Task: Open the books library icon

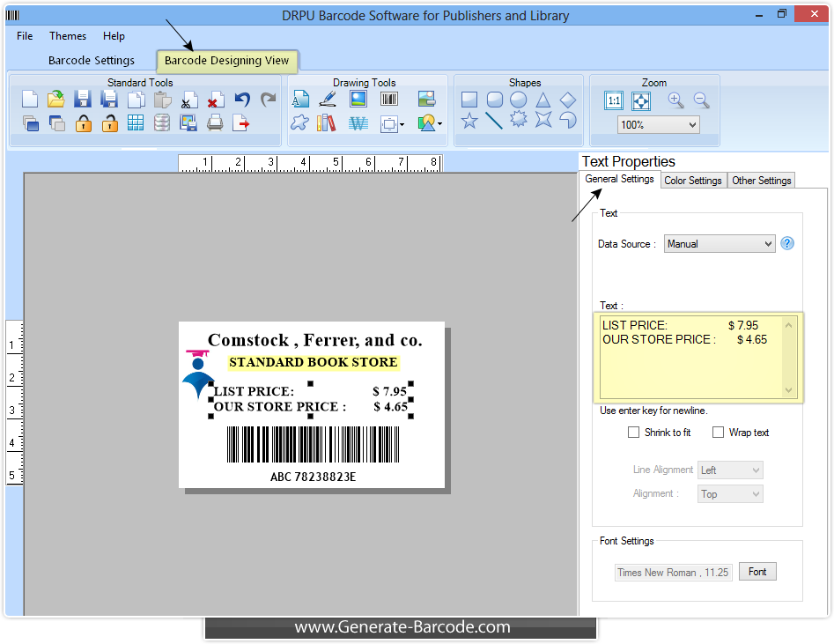Action: 326,123
